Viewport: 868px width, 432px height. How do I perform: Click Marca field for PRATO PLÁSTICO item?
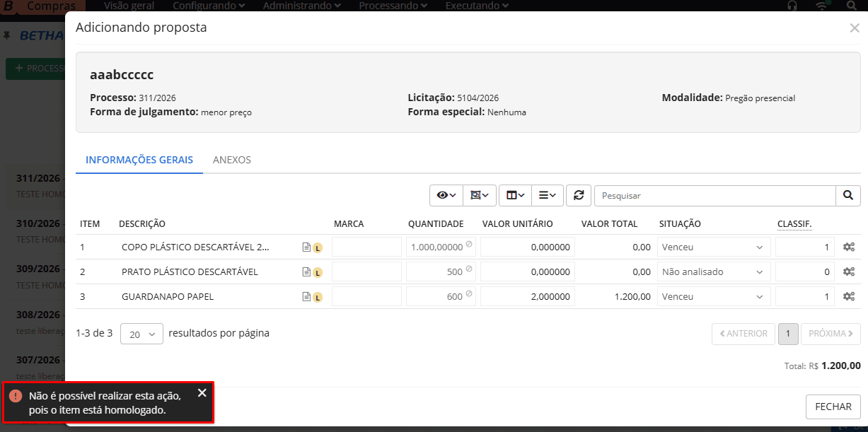366,272
